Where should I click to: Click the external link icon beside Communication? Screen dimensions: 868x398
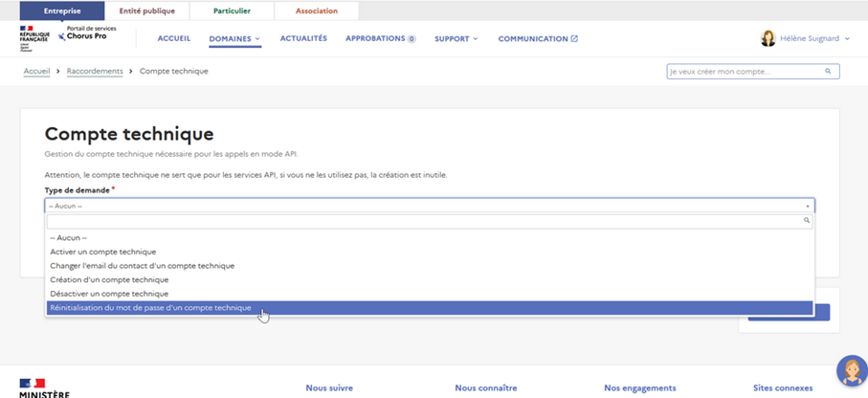click(x=574, y=39)
